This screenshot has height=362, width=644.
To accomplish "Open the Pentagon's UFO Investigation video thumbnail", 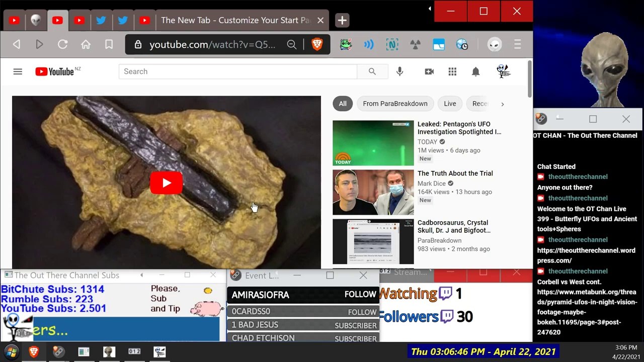I will 373,143.
